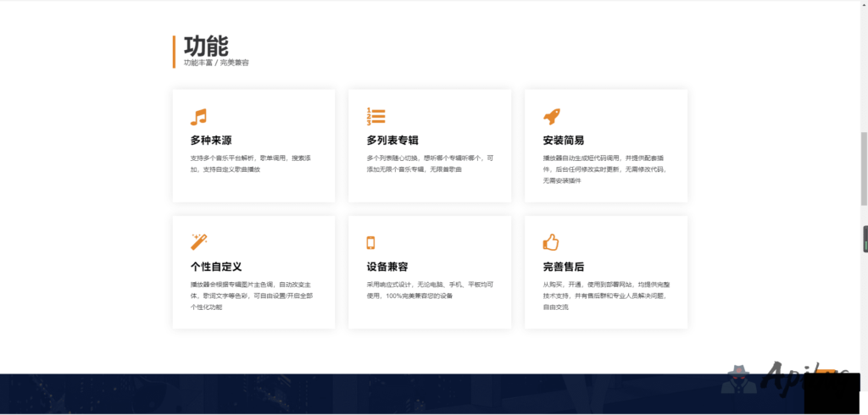Click the large 功能 section heading
868x415 pixels.
point(206,46)
